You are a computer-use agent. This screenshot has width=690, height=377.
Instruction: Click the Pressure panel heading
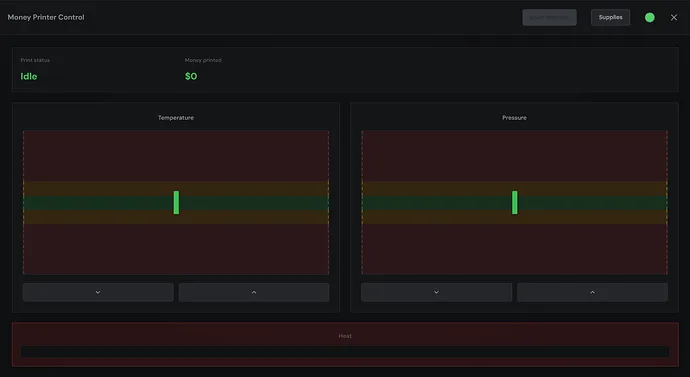tap(514, 117)
